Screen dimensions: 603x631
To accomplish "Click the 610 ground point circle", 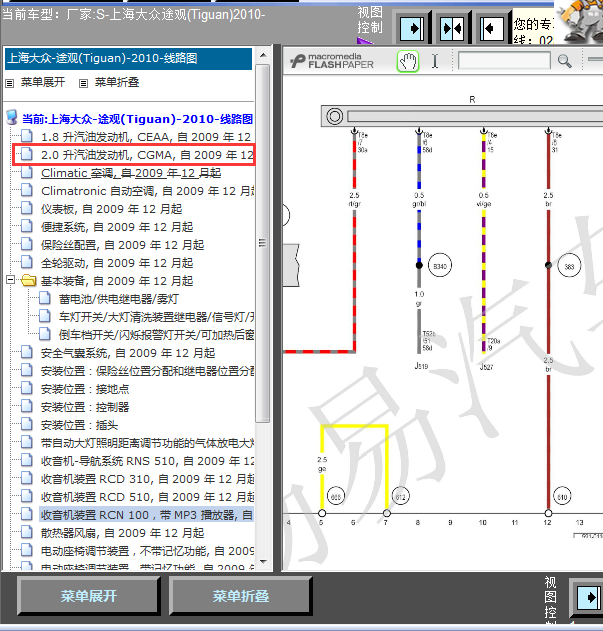I will tap(562, 497).
